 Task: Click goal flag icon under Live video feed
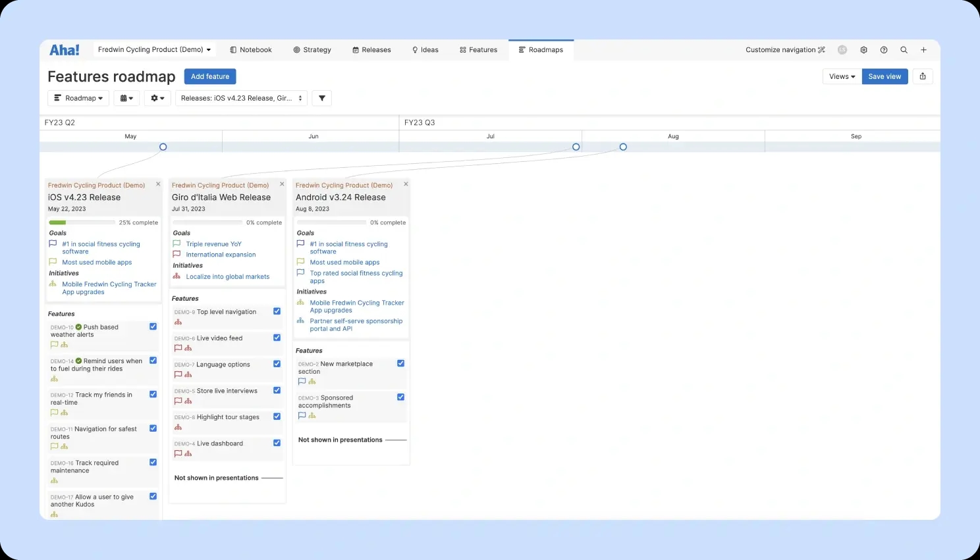tap(178, 348)
